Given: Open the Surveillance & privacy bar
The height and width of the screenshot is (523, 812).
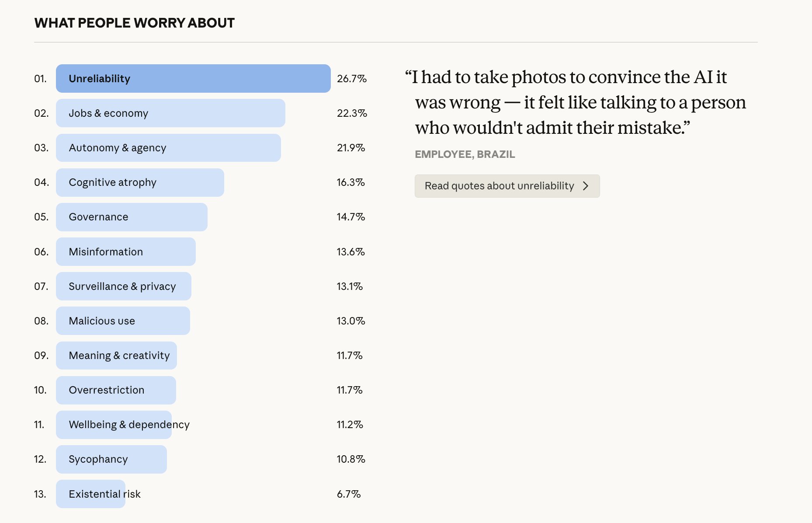Looking at the screenshot, I should (123, 286).
